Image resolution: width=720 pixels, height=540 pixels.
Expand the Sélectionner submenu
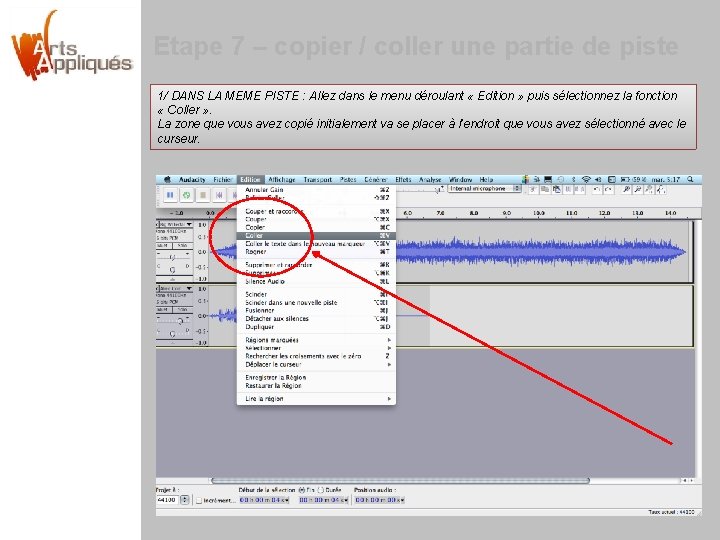coord(316,348)
